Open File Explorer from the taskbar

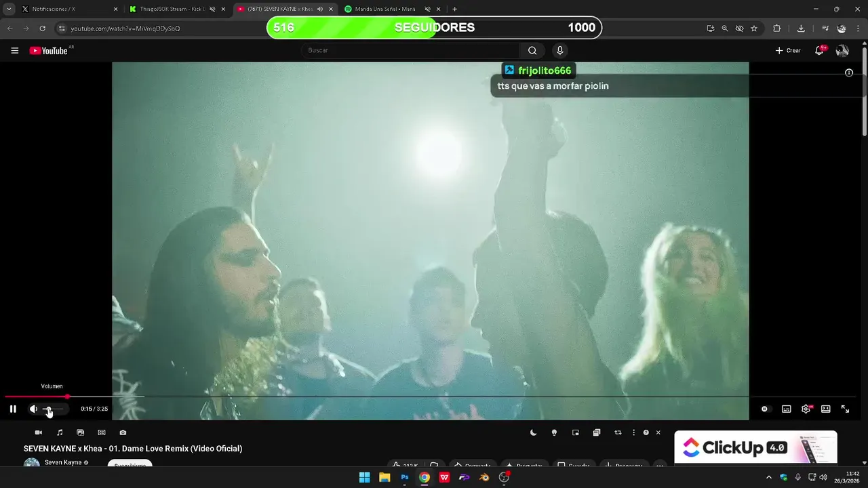point(384,477)
